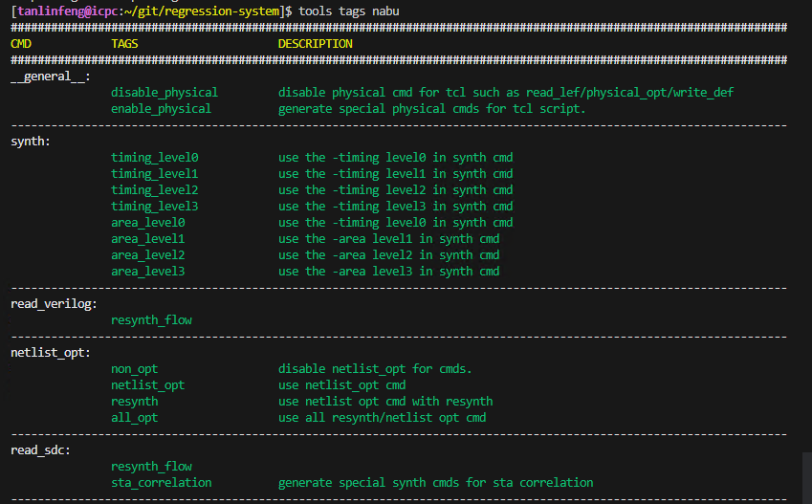The height and width of the screenshot is (504, 812).
Task: Select the non_opt tag
Action: click(134, 369)
